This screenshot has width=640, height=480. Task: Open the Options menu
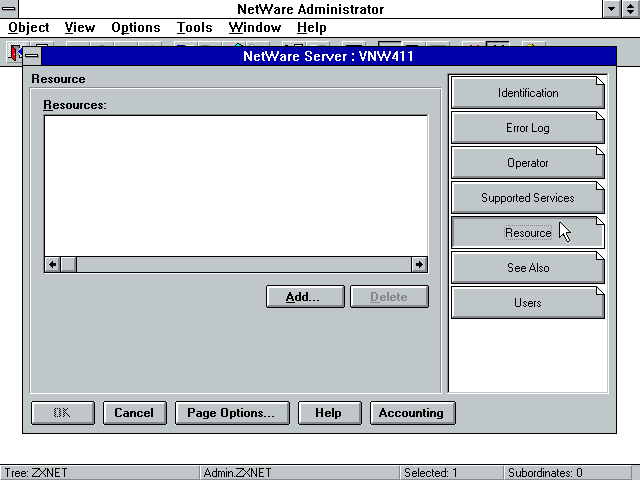click(x=136, y=28)
